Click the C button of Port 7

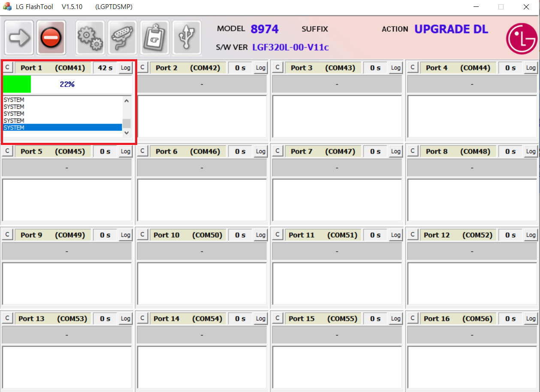(x=278, y=151)
